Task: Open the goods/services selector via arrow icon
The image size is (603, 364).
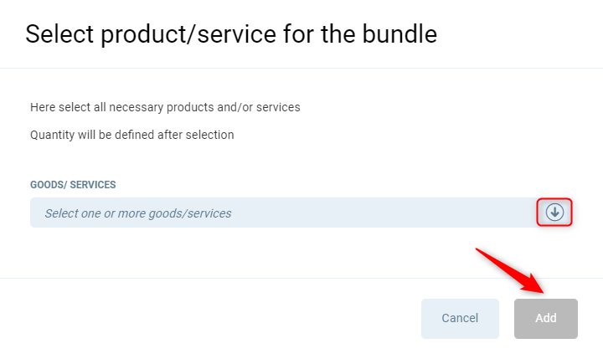Action: coord(554,213)
